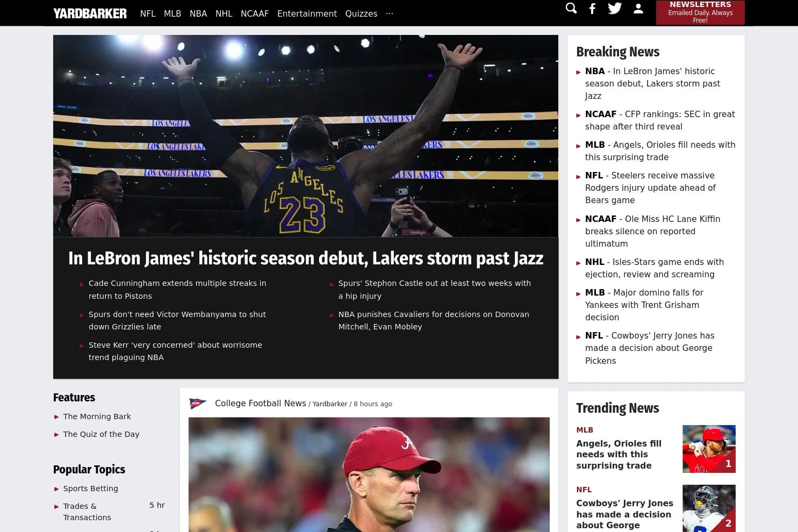Visit Yardbarker's Facebook page icon
The image size is (798, 532).
[x=592, y=9]
